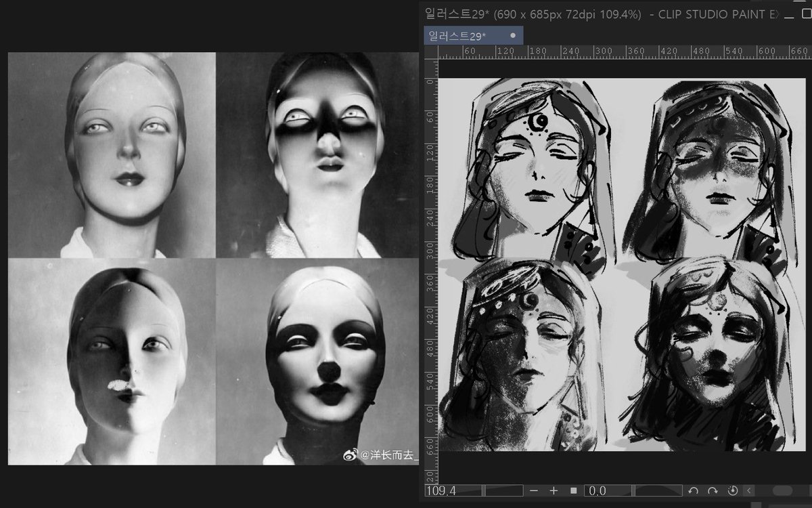The image size is (812, 508).
Task: Click the horizontal scrollbar thumb
Action: [783, 490]
